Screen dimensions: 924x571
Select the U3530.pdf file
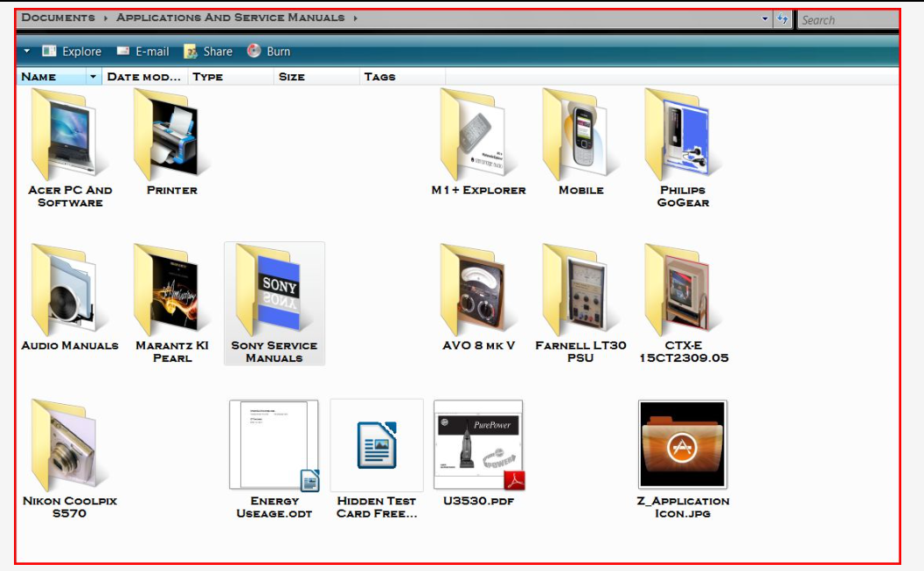[x=478, y=453]
